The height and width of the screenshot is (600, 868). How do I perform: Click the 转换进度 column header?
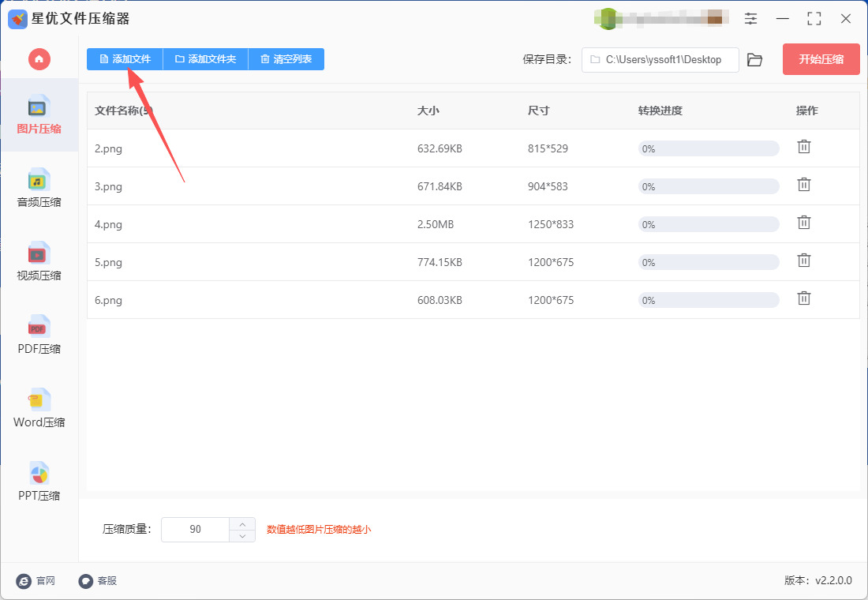[x=660, y=111]
